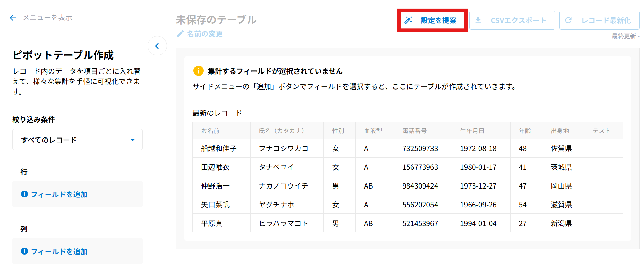Viewport: 644px width, 276px height.
Task: Click the yellow info icon in notice
Action: [x=198, y=71]
